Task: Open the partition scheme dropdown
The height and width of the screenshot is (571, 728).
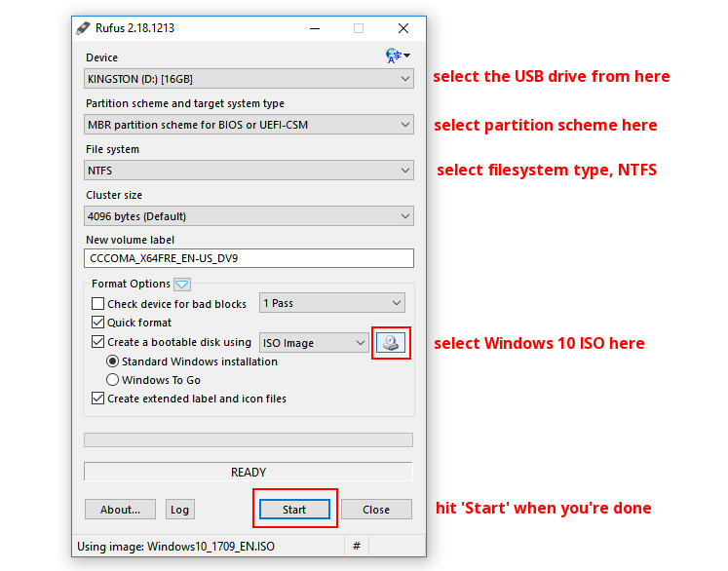Action: click(x=249, y=125)
